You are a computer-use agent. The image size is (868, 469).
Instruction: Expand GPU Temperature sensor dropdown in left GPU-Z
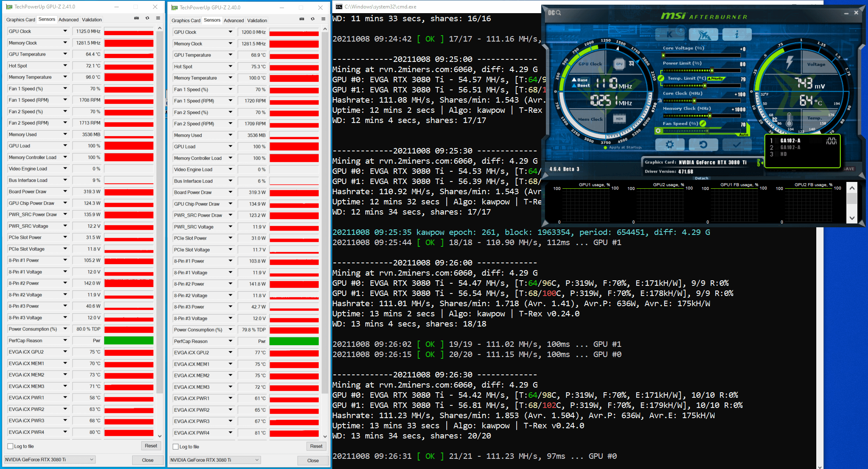click(65, 54)
